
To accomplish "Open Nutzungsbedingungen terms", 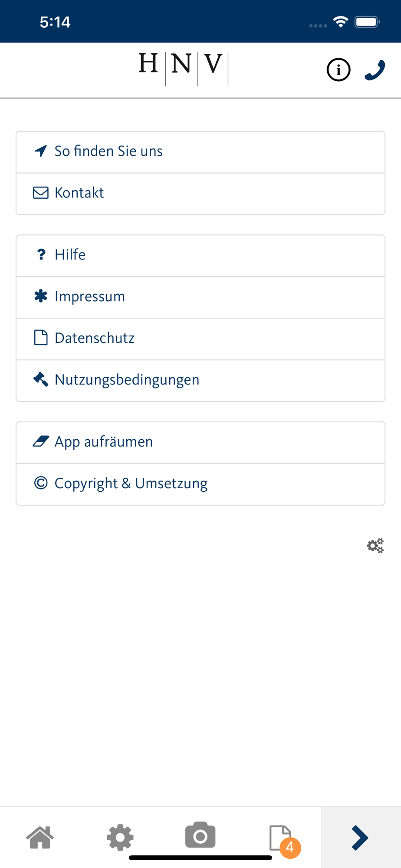I will [x=200, y=381].
